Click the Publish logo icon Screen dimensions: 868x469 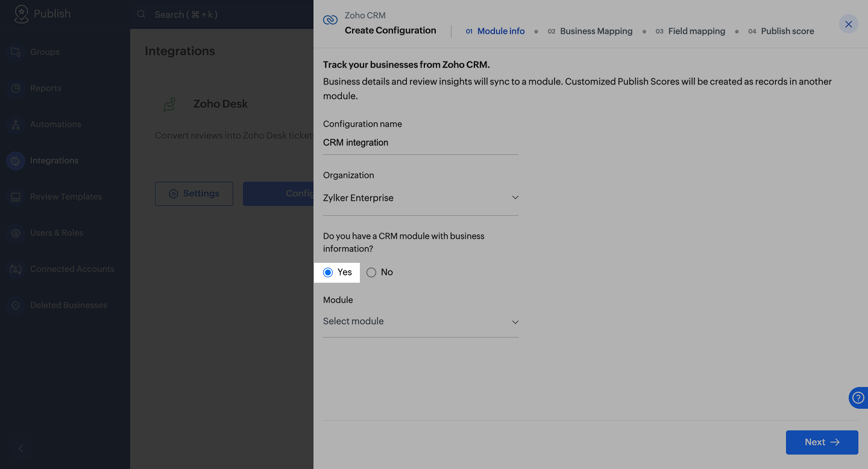pyautogui.click(x=22, y=13)
